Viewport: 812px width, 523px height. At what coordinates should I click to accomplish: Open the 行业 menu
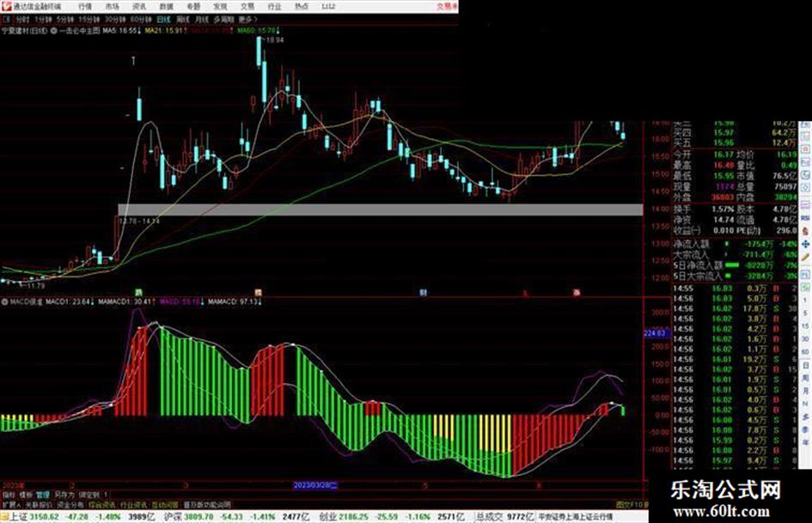coord(274,7)
